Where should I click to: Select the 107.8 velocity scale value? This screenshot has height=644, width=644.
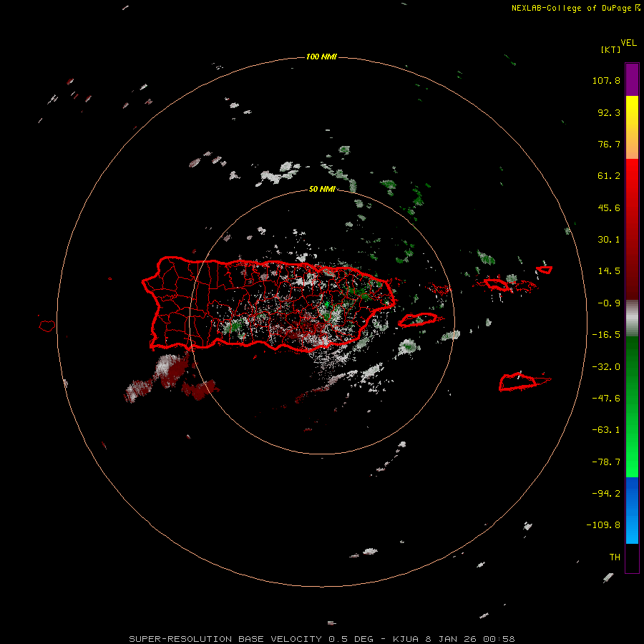click(606, 80)
